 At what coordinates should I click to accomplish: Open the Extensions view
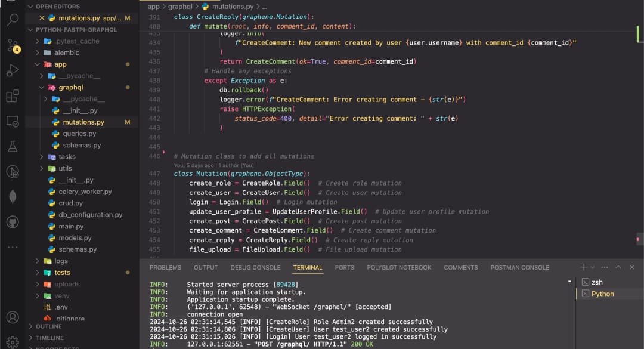(x=13, y=94)
